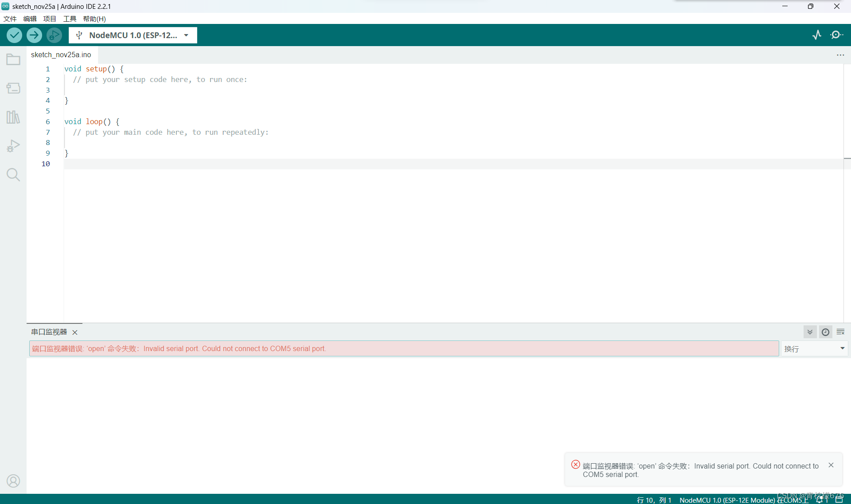This screenshot has height=504, width=851.
Task: Click the Verify sketch checkmark button
Action: tap(14, 35)
